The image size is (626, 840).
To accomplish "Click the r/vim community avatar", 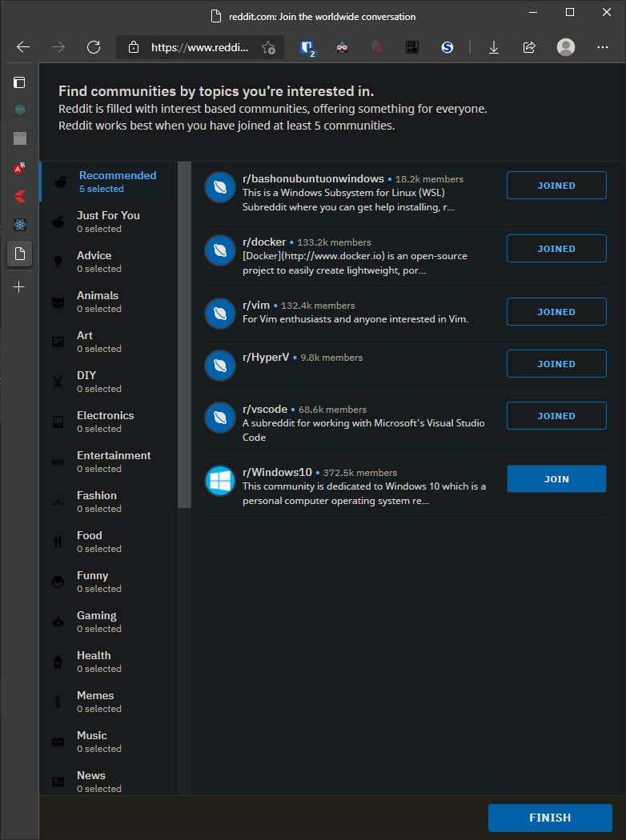I will [x=220, y=313].
